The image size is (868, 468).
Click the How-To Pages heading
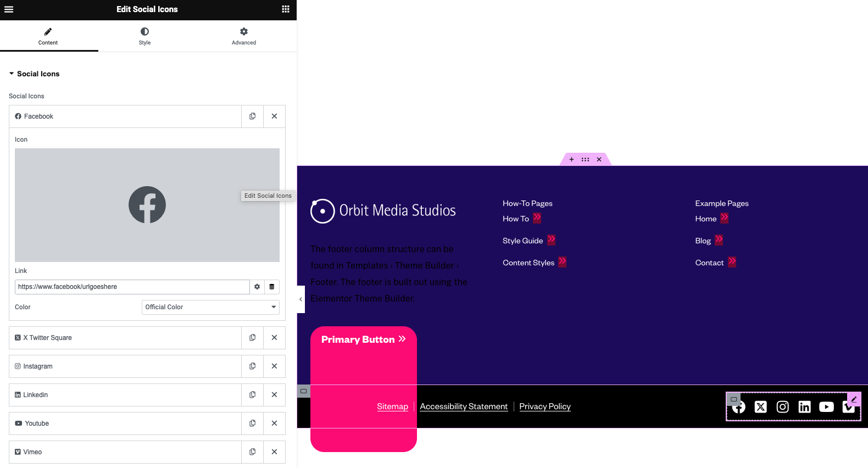click(527, 203)
